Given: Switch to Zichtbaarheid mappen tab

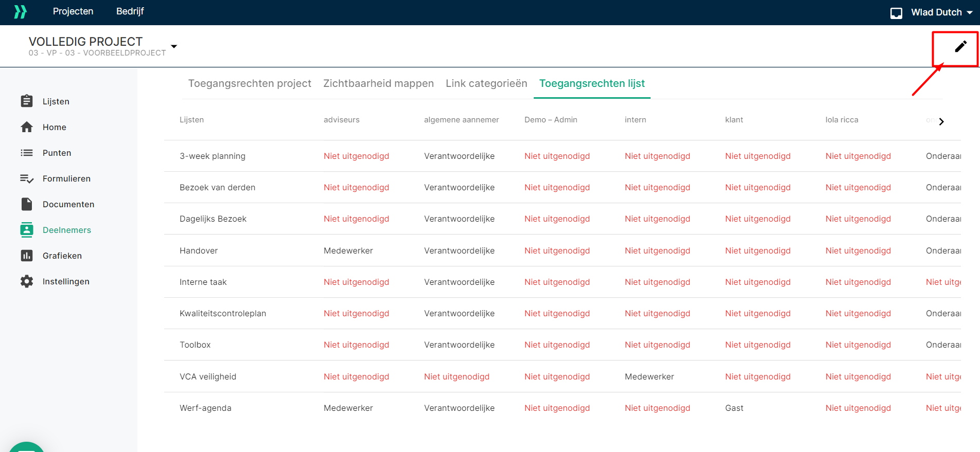Looking at the screenshot, I should click(378, 83).
